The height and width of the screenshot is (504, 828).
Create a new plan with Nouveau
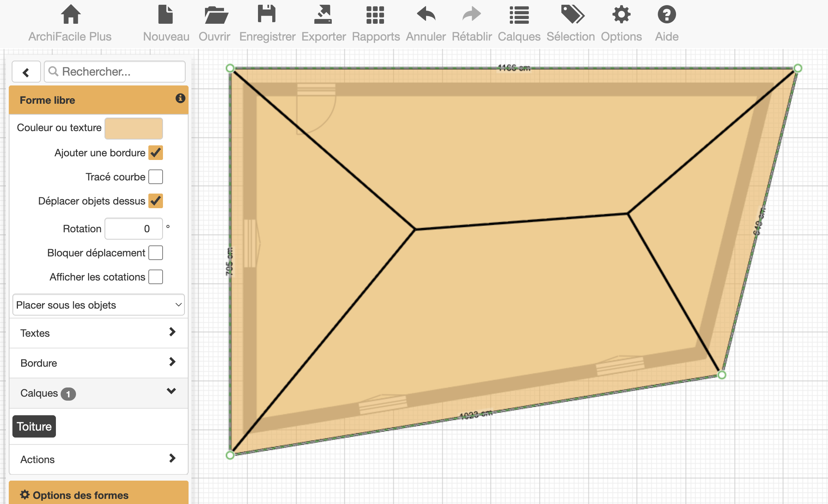(166, 15)
